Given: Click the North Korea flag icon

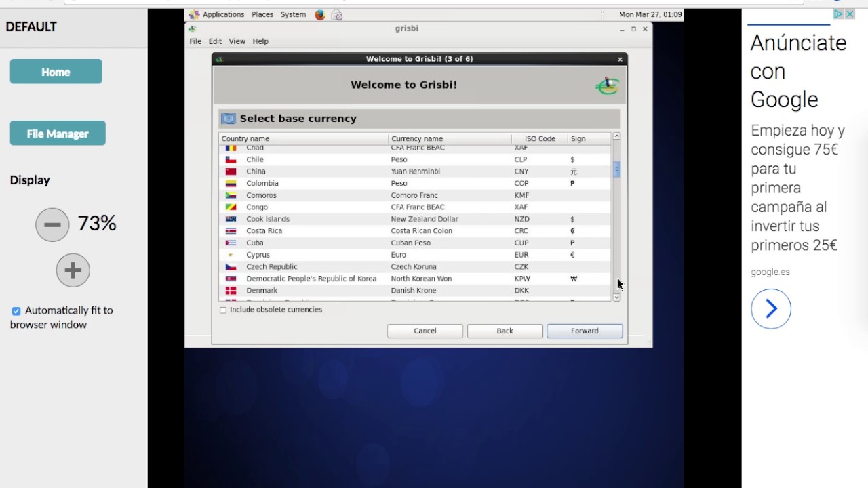Looking at the screenshot, I should click(x=231, y=279).
